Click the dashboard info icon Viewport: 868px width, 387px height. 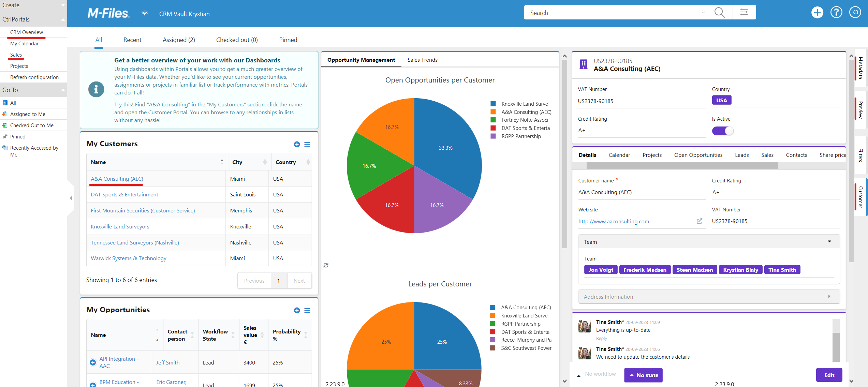tap(96, 89)
